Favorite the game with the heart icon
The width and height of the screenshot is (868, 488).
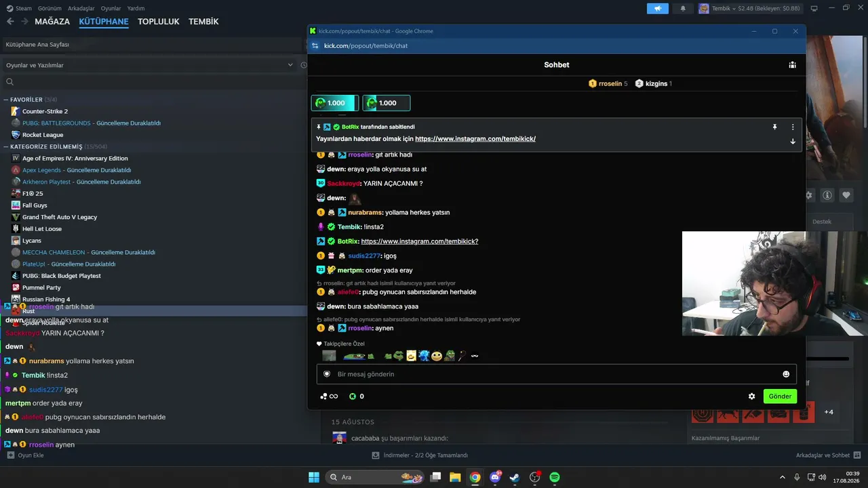click(846, 195)
